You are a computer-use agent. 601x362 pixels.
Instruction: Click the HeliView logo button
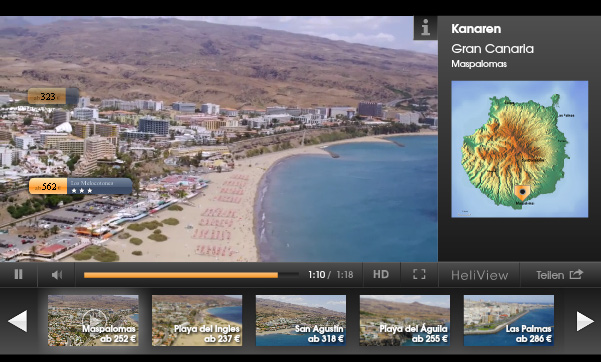coord(479,275)
